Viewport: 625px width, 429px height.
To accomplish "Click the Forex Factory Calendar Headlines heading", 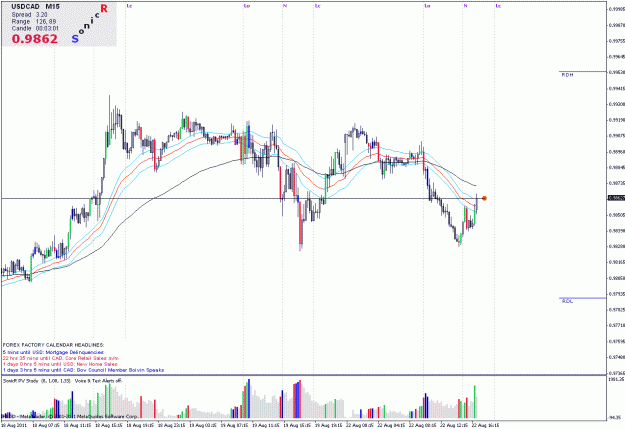I will coord(53,345).
